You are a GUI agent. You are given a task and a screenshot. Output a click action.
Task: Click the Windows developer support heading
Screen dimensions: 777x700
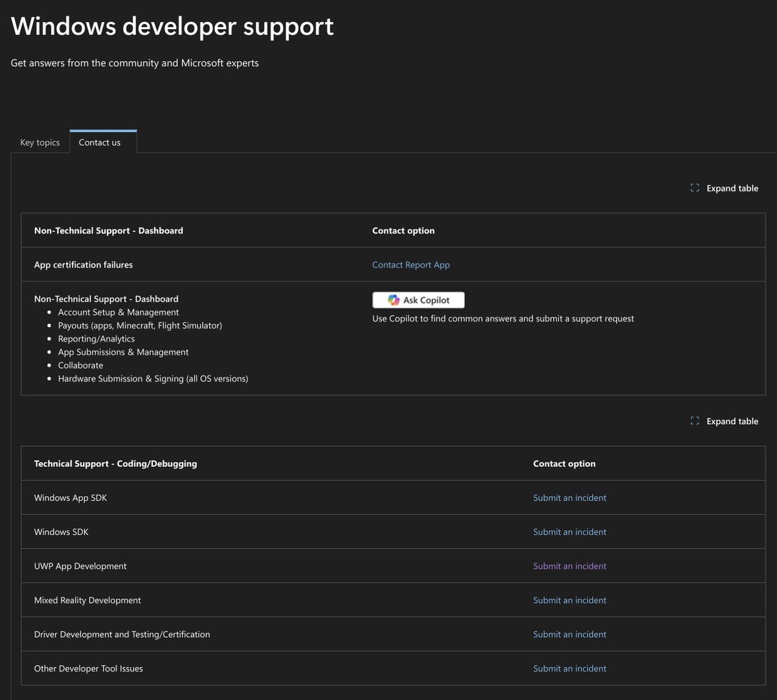172,27
